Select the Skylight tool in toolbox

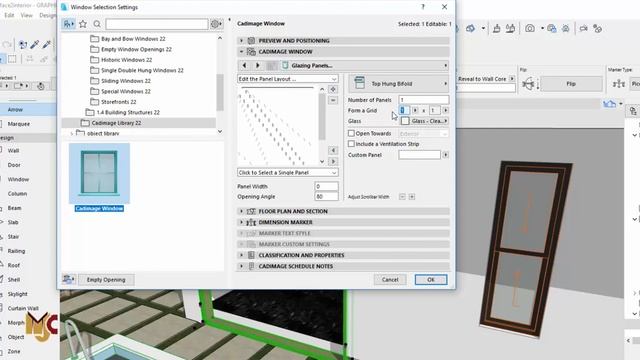coord(17,294)
